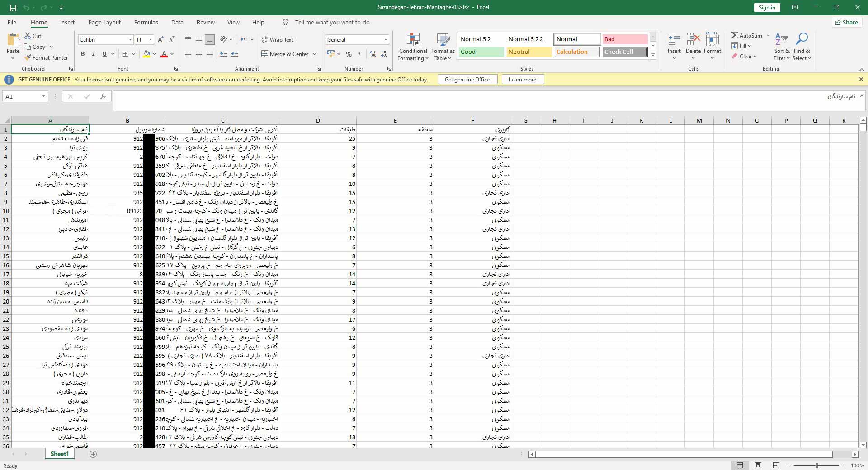Click the zoom slider handle in status bar
Viewport: 868px width, 470px height.
point(816,465)
